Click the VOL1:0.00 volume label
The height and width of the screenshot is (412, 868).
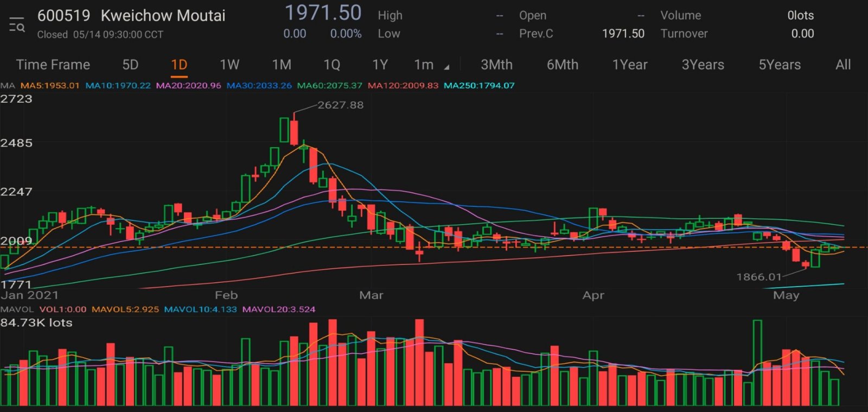click(63, 309)
